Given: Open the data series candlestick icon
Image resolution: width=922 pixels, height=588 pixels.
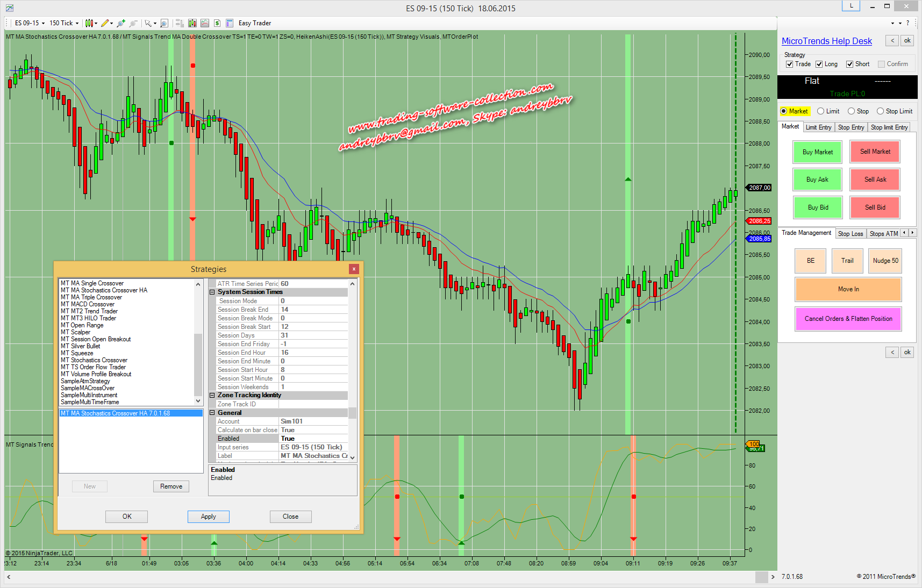Looking at the screenshot, I should (x=192, y=23).
